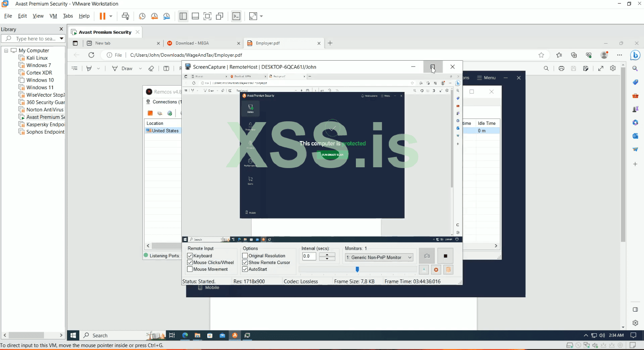Click Send Ctrl+Alt+Del toolbar icon
644x350 pixels.
pyautogui.click(x=126, y=16)
